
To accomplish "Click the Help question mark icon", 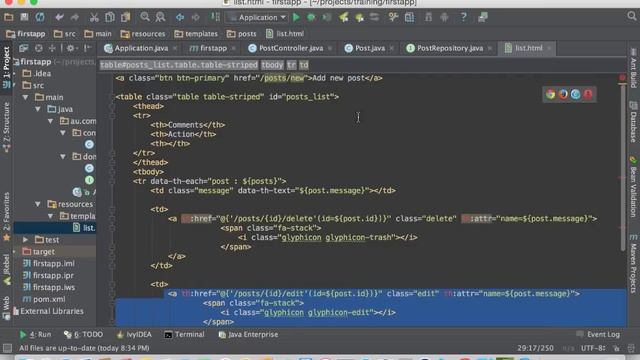I will 463,17.
